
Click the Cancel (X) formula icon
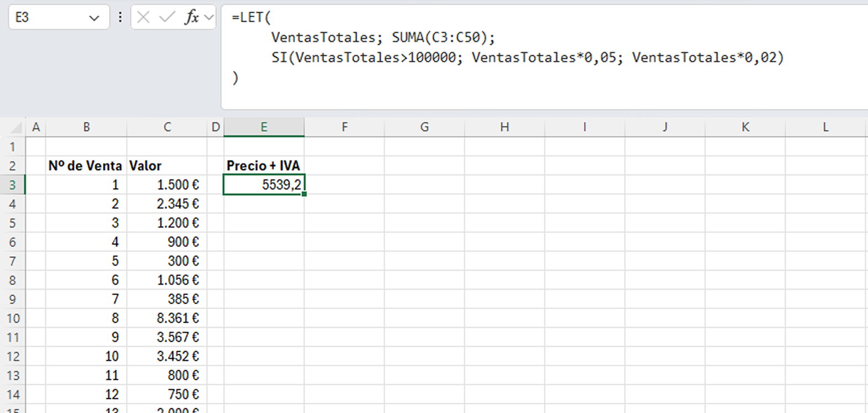[143, 18]
